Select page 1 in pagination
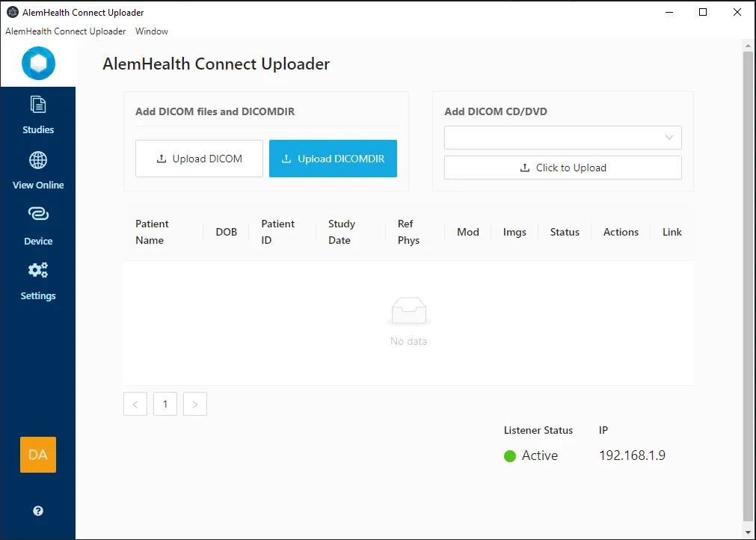 [165, 404]
